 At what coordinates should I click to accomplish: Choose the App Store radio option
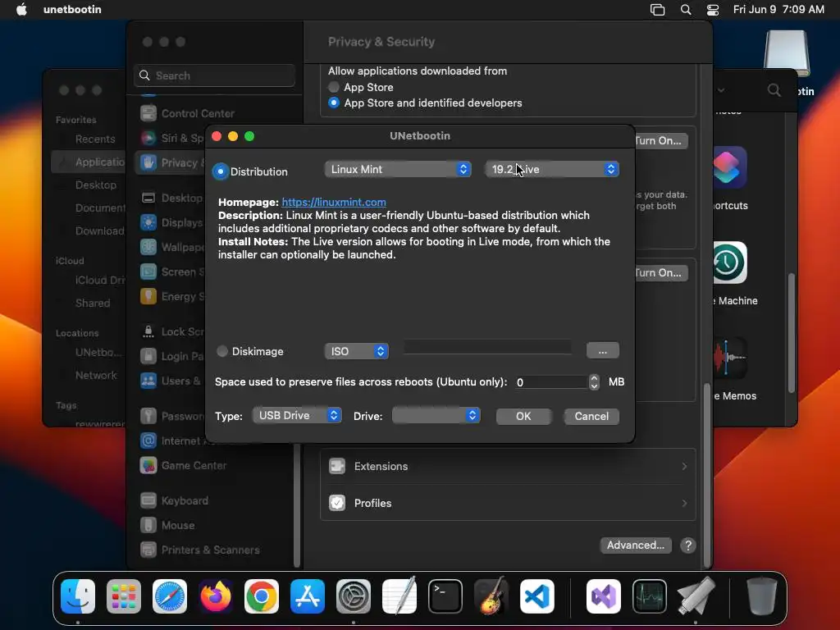point(334,87)
